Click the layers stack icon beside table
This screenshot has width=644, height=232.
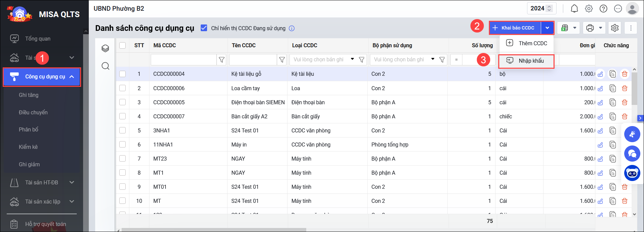pyautogui.click(x=106, y=48)
